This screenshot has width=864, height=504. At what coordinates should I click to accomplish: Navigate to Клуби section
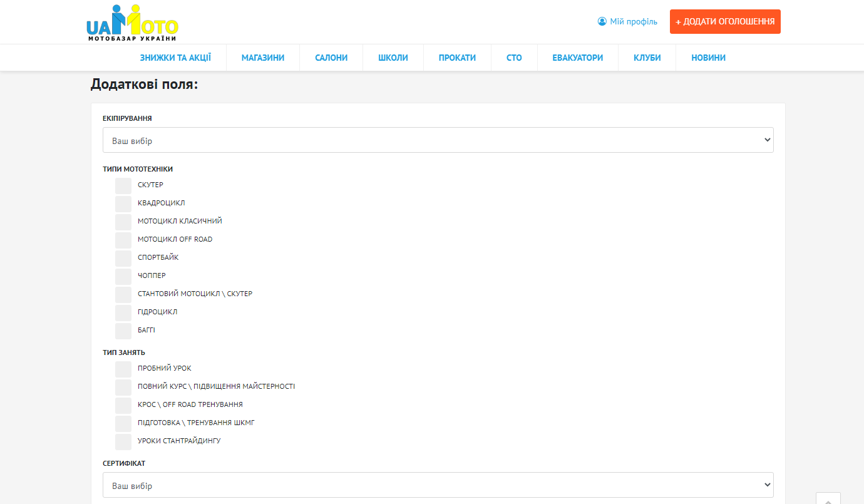point(647,58)
